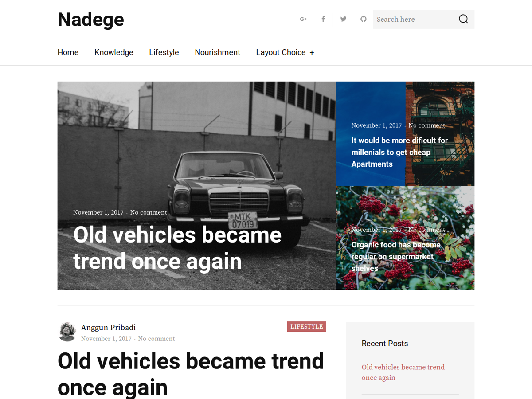Click the Nadege site logo
Screen dimensions: 532x399
click(x=91, y=20)
